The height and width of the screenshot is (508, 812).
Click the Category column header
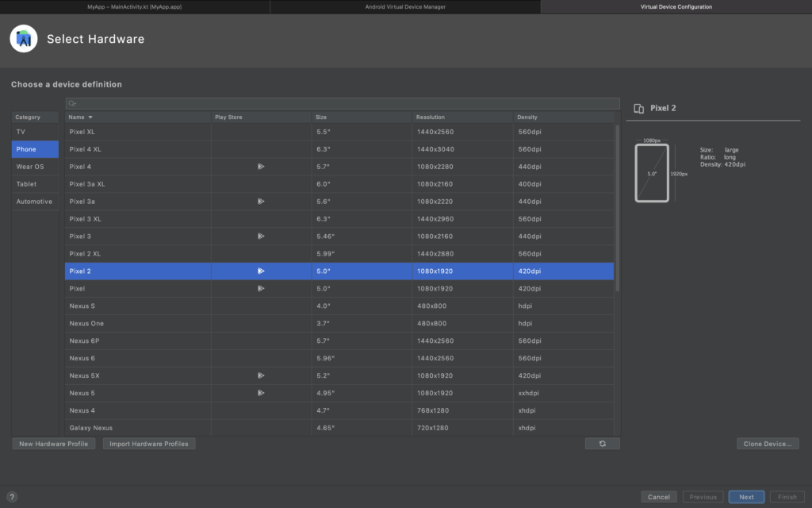click(x=35, y=117)
